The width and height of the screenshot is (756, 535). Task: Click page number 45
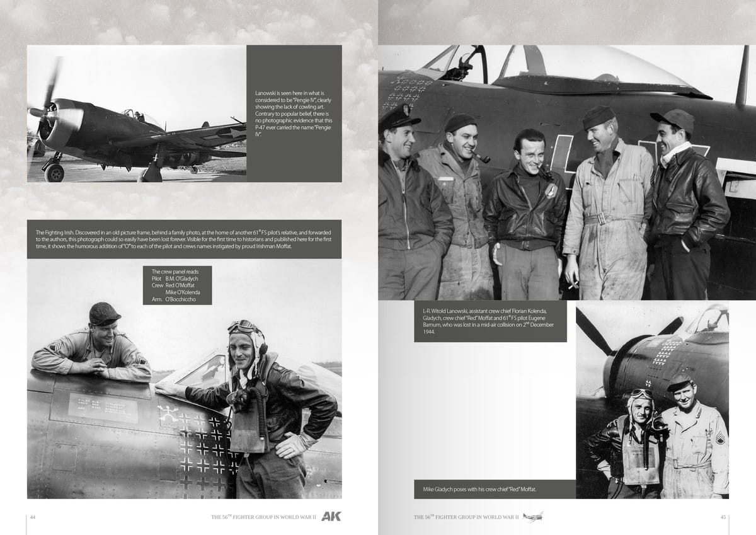tap(723, 517)
